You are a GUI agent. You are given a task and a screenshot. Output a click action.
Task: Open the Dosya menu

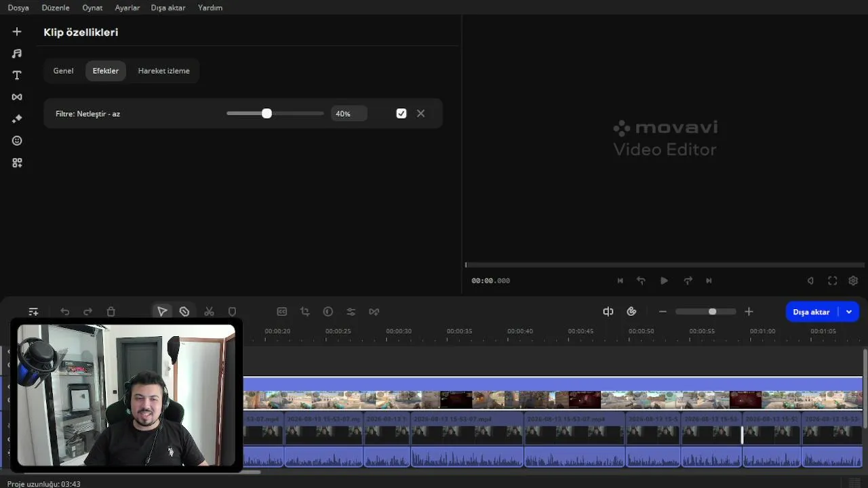coord(18,7)
